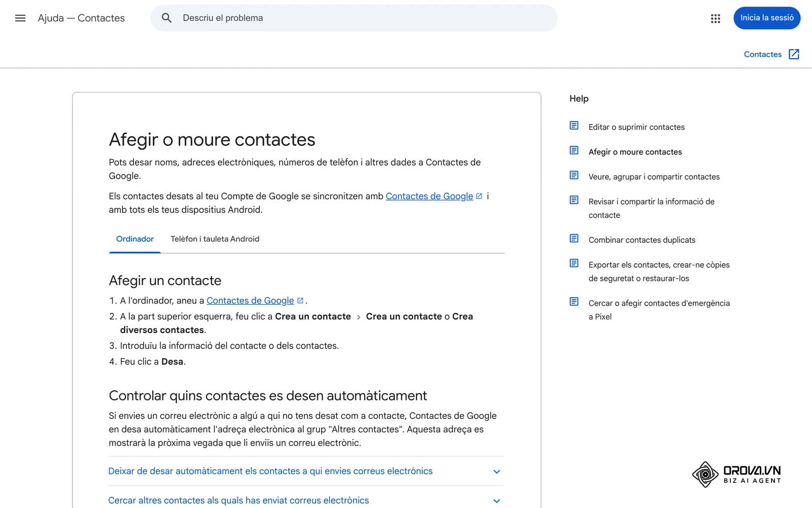Open Editar o suprimir contactes article
The image size is (812, 508).
(636, 127)
